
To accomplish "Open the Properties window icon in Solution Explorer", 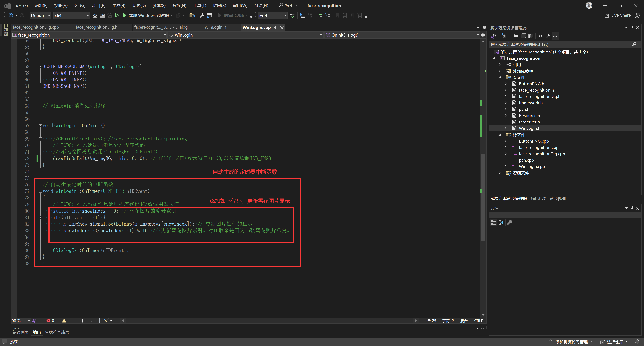I will coord(548,36).
